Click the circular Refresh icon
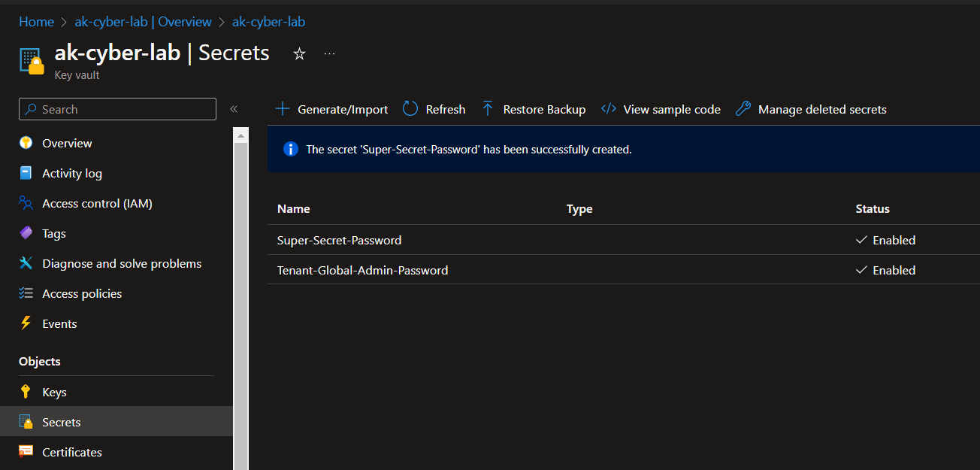This screenshot has width=980, height=470. click(410, 109)
